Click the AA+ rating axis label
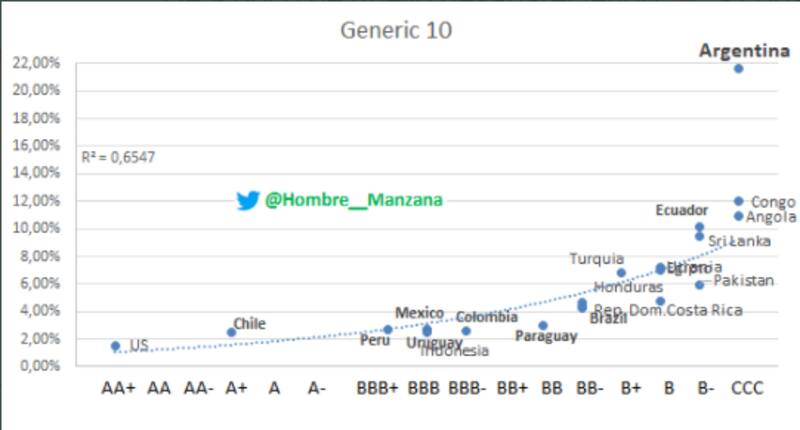This screenshot has height=430, width=800. tap(116, 387)
